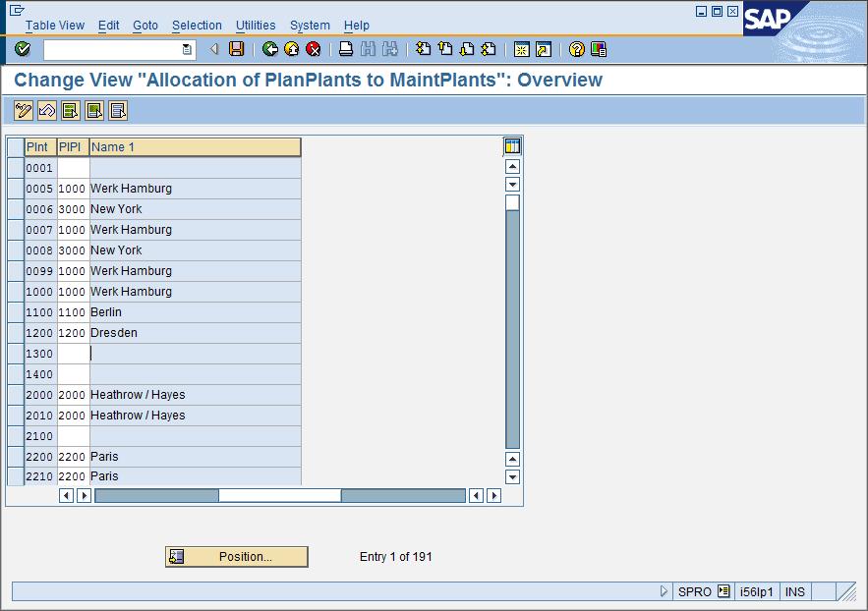
Task: Select row with plant 2200
Action: click(16, 457)
